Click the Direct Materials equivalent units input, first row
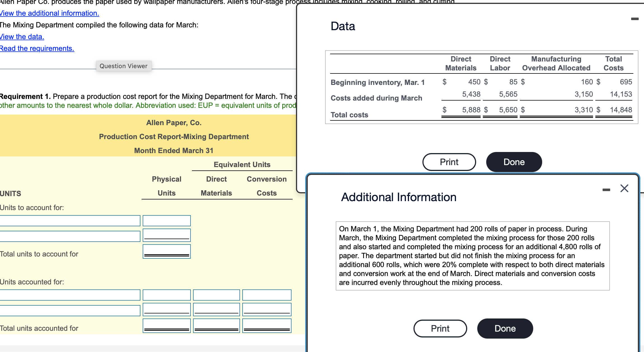 [x=216, y=295]
